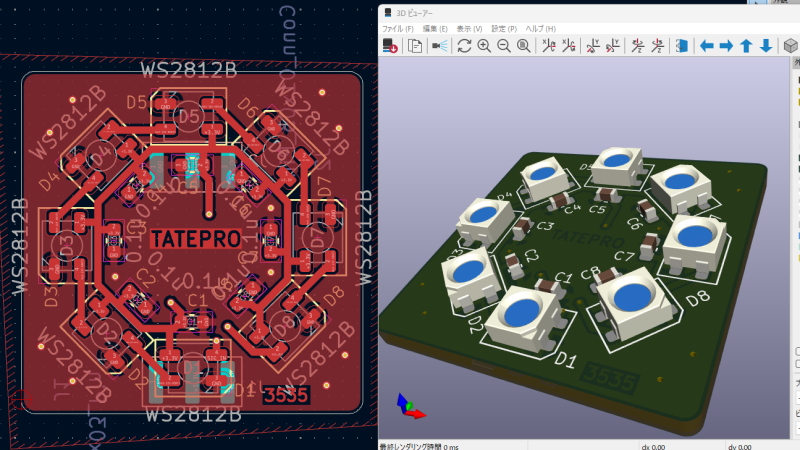Rotate the board clockwise around the Z axis
Image resolution: width=800 pixels, height=450 pixels.
tap(637, 46)
